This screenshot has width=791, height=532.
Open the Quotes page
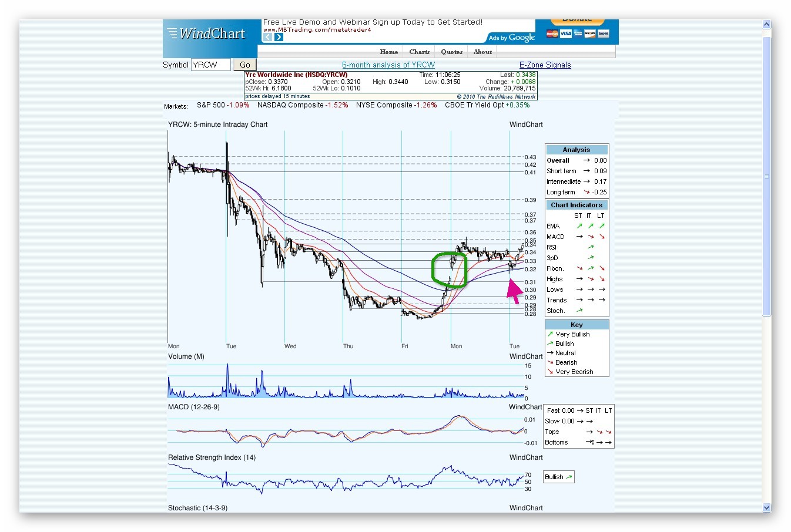point(451,52)
